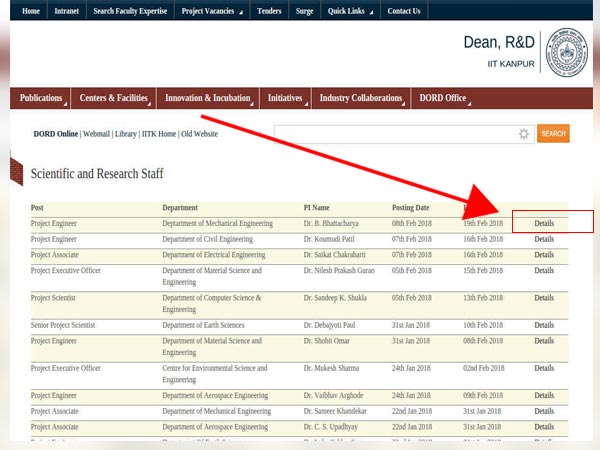
Task: Open Details for Dr. Shobit Omar's posting
Action: click(544, 341)
